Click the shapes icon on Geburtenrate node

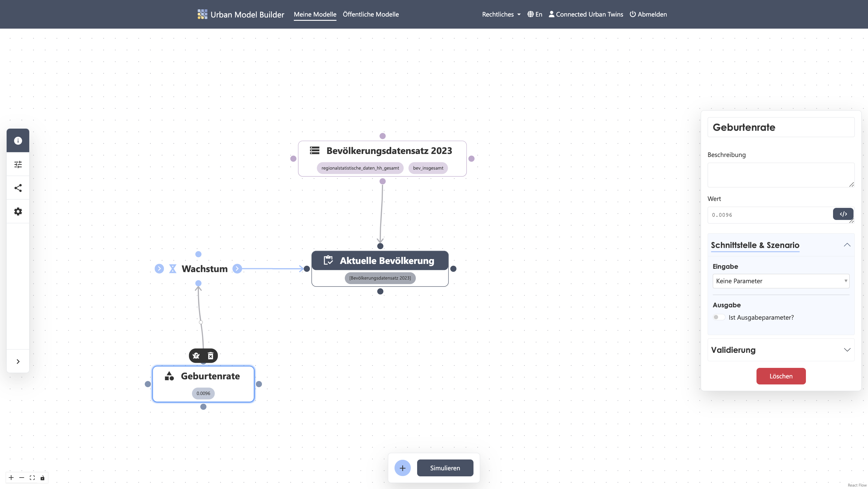coord(169,376)
